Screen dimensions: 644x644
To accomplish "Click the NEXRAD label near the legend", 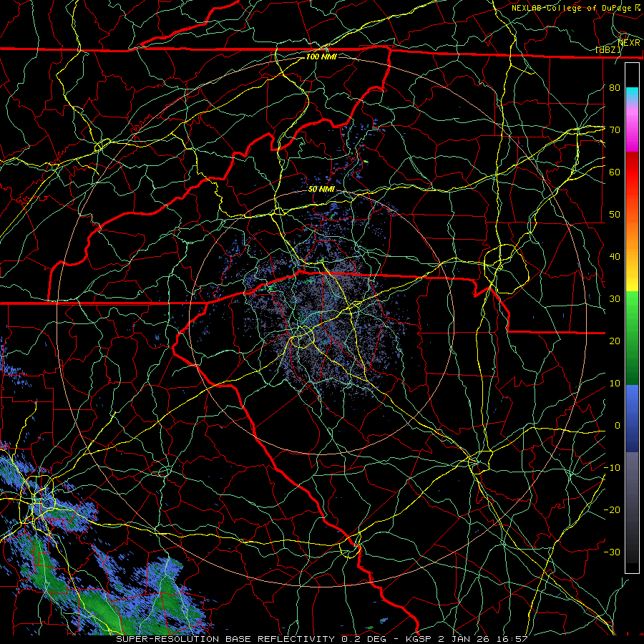I will click(x=629, y=42).
